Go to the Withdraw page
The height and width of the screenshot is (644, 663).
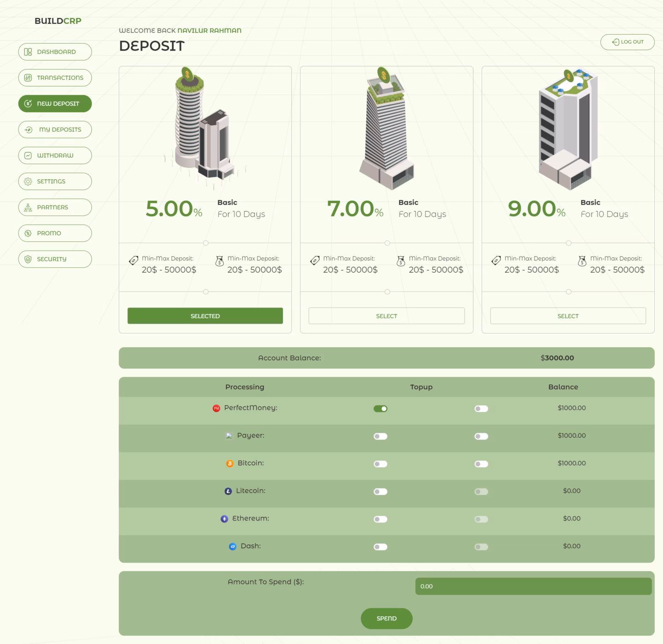pos(55,156)
